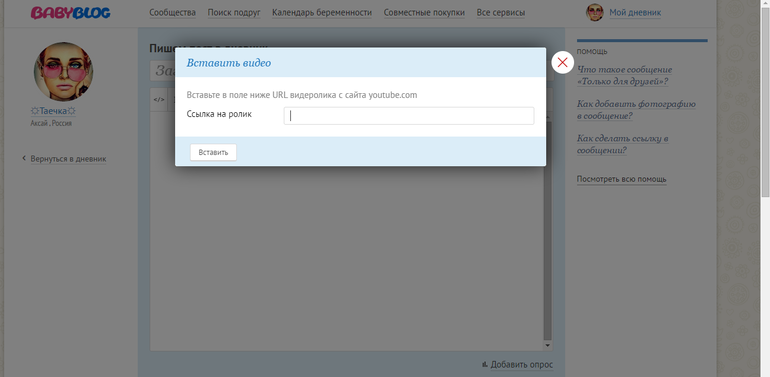Click the youtube.com URL instruction text
770x377 pixels.
click(x=302, y=95)
